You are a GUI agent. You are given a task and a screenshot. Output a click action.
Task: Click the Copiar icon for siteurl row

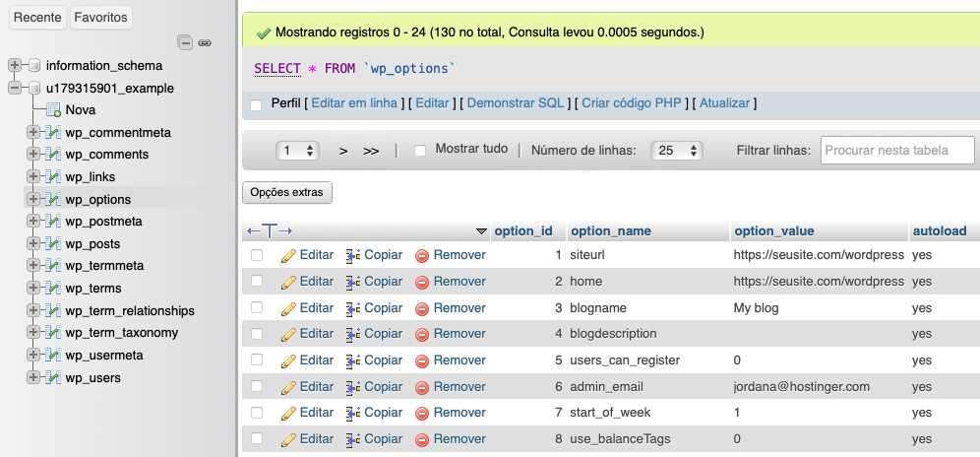pos(353,255)
